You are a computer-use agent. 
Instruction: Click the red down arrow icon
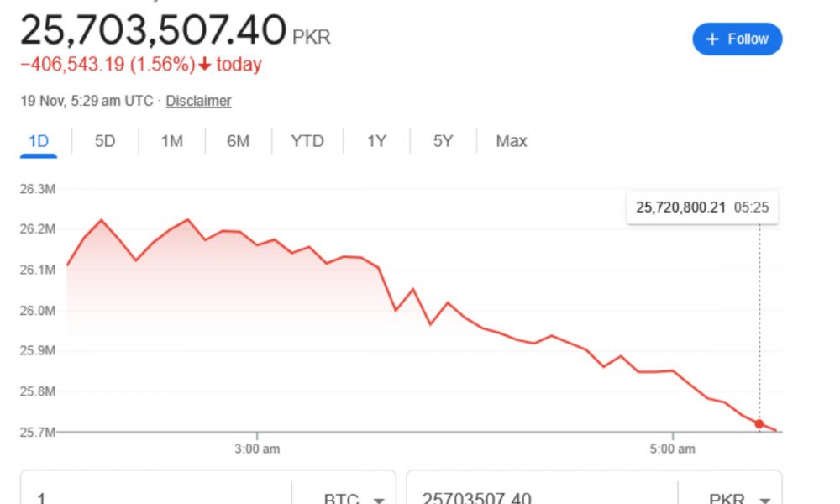204,65
